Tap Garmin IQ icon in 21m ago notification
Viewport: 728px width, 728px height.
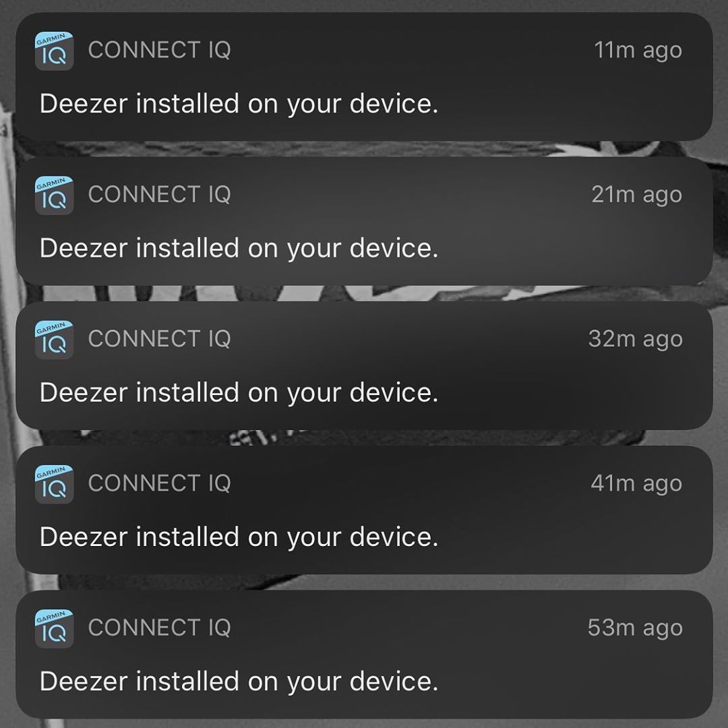55,195
